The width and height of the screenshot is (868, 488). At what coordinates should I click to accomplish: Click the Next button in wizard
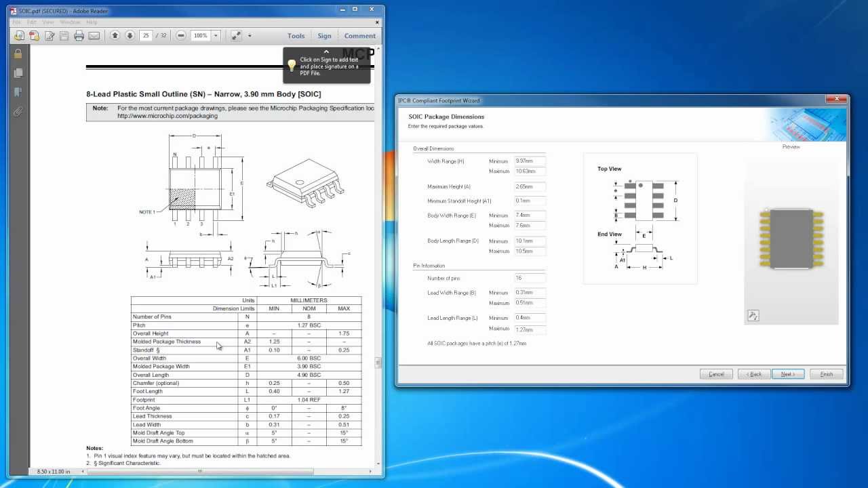[788, 374]
